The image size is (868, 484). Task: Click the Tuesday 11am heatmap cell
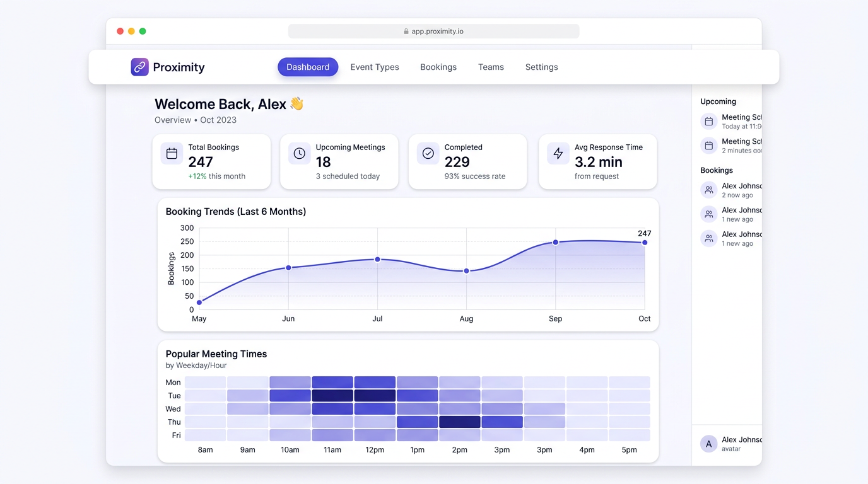click(x=332, y=395)
